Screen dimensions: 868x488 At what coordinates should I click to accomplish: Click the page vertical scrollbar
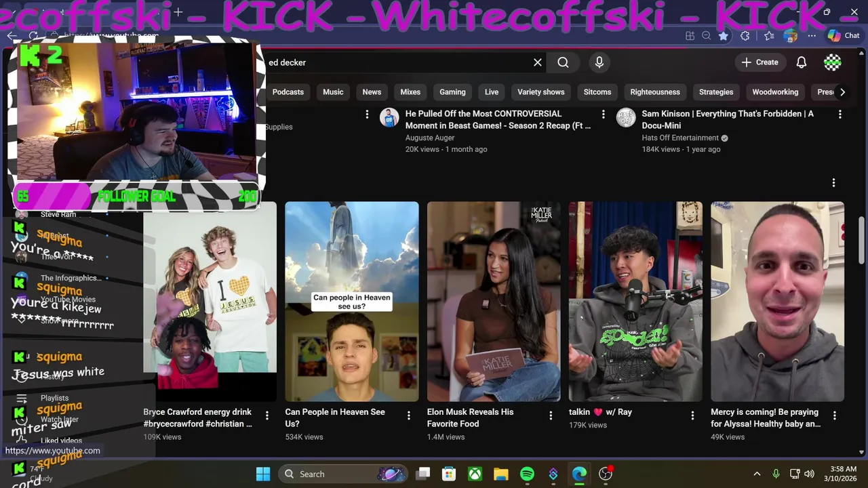[862, 241]
